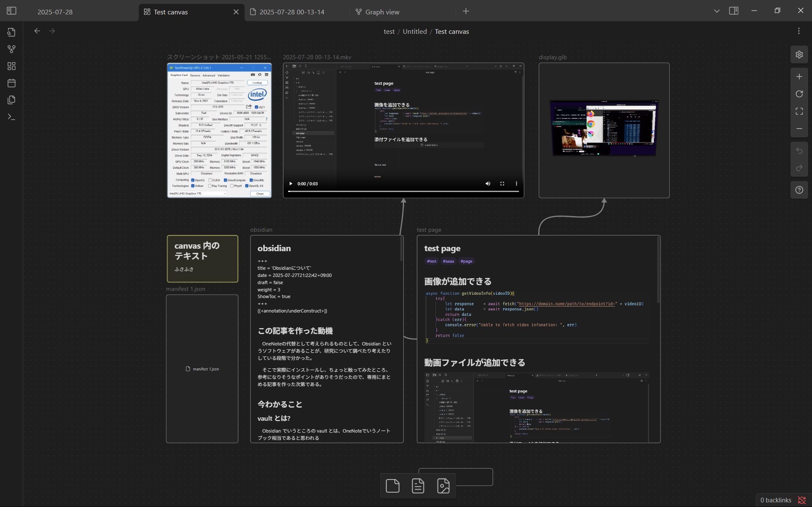This screenshot has height=507, width=812.
Task: Zoom in on canvas
Action: pos(799,77)
